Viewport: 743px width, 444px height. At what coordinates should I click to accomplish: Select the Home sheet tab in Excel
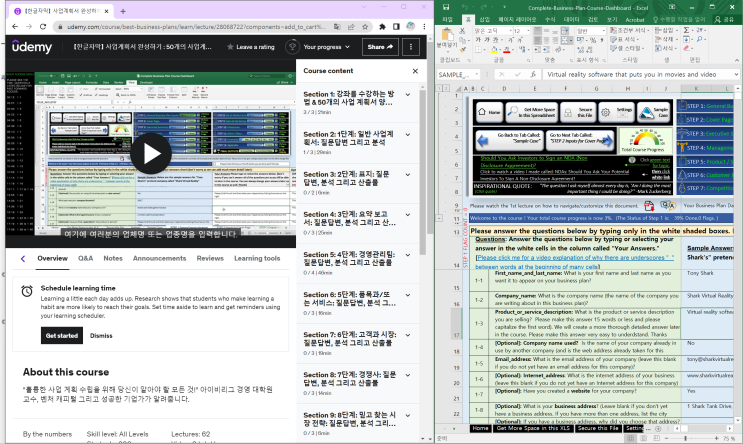[x=480, y=428]
